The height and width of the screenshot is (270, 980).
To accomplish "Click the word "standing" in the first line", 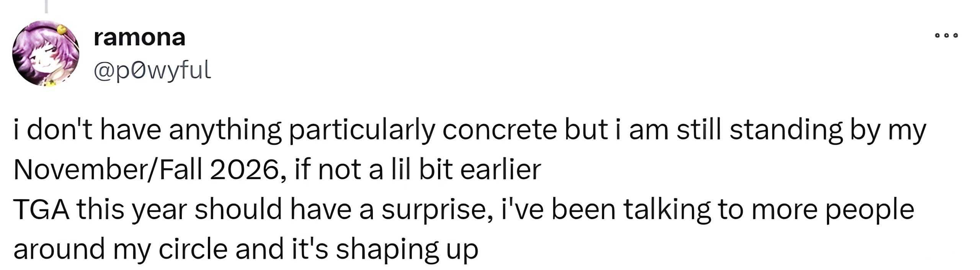I will tap(786, 130).
